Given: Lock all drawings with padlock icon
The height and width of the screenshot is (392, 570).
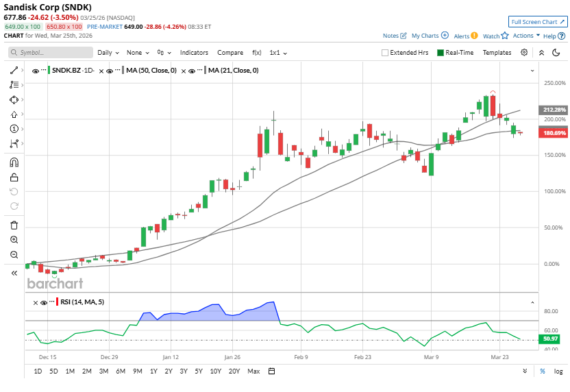Looking at the screenshot, I should [x=14, y=177].
